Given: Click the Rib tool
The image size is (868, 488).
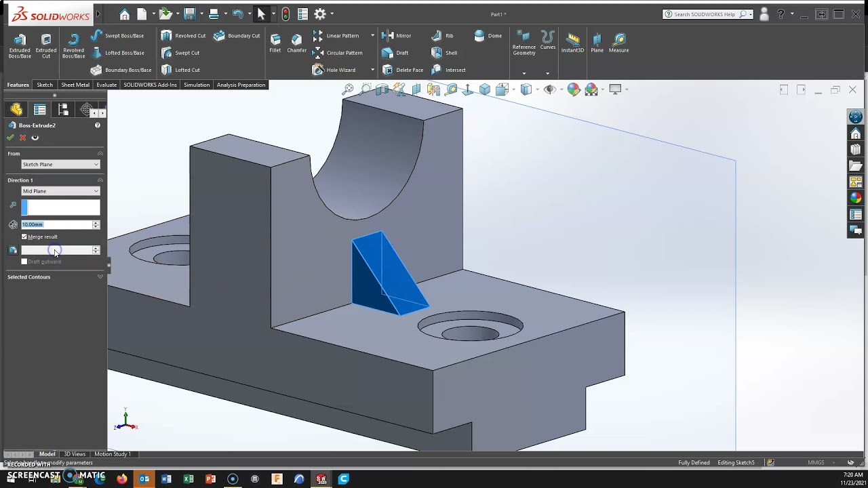Looking at the screenshot, I should 443,35.
